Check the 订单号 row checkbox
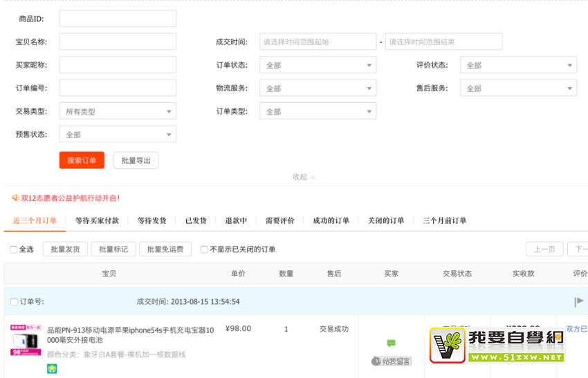 [x=15, y=301]
